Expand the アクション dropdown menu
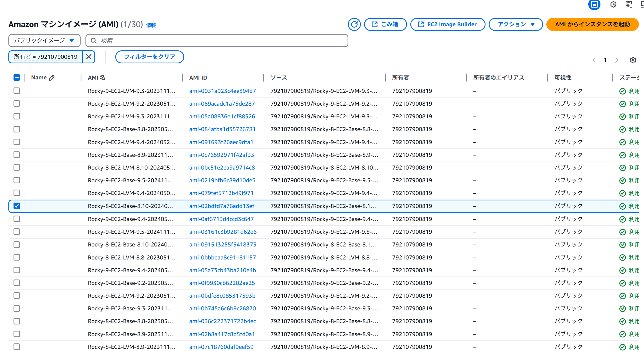The image size is (644, 351). click(x=516, y=24)
